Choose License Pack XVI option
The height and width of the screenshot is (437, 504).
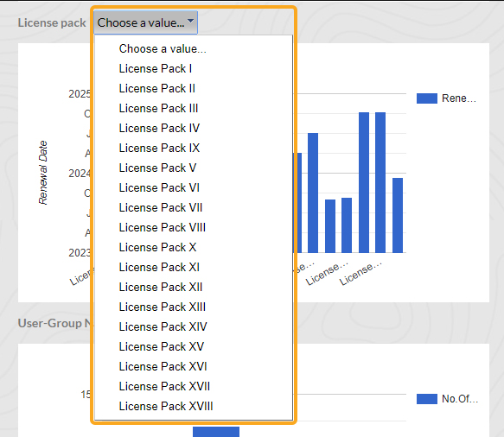pyautogui.click(x=194, y=367)
